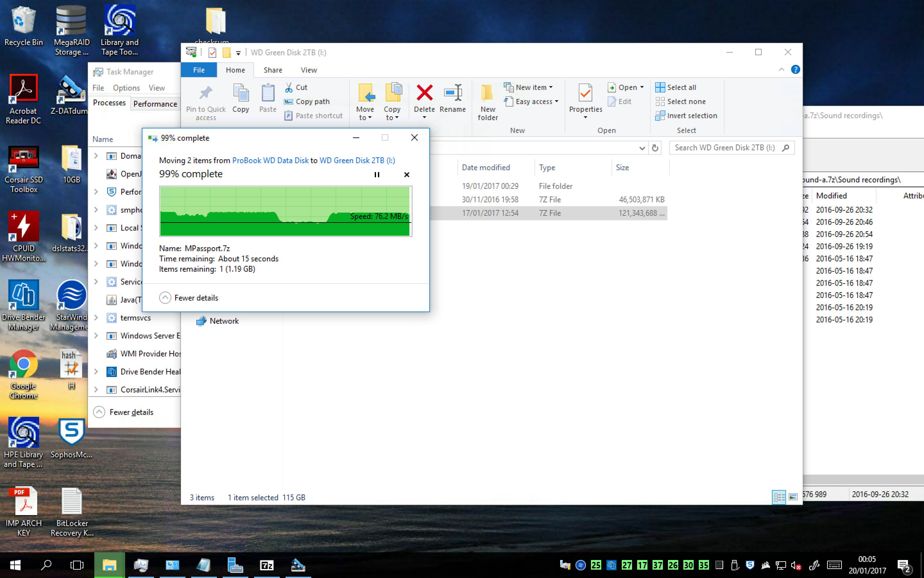Open the File tab in Explorer
The height and width of the screenshot is (578, 924).
click(199, 70)
